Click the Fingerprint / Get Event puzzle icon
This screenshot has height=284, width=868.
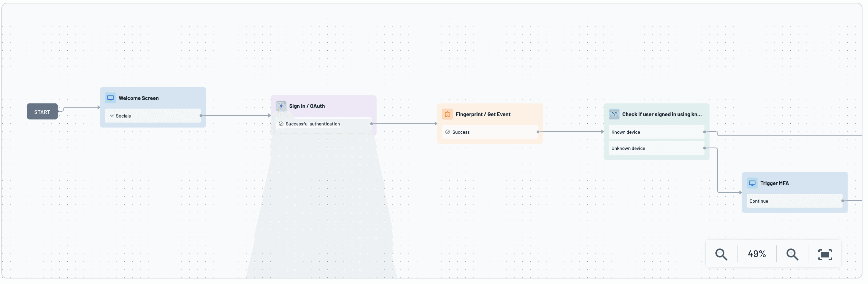pyautogui.click(x=447, y=114)
